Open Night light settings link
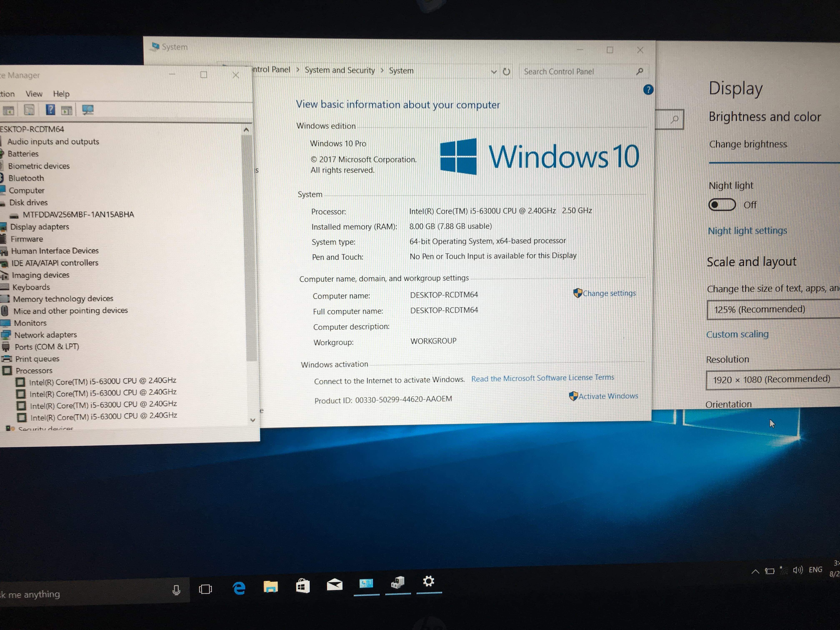Viewport: 840px width, 630px height. [747, 230]
